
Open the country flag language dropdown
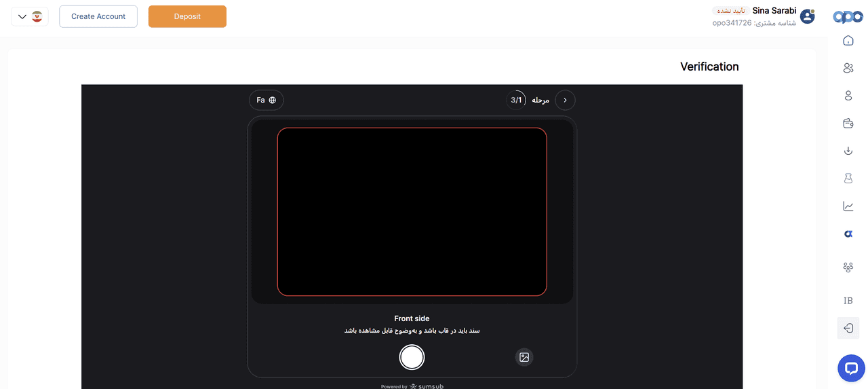pos(30,17)
